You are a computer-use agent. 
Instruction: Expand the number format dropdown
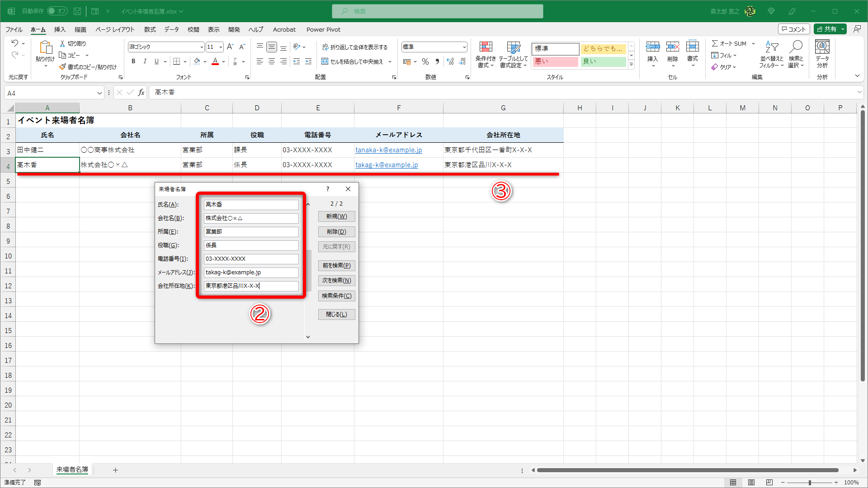[464, 47]
